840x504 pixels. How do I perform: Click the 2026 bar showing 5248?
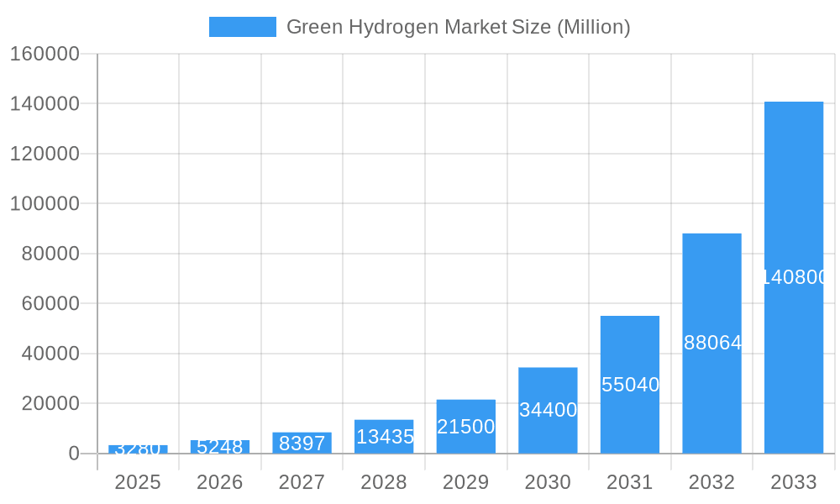click(221, 447)
